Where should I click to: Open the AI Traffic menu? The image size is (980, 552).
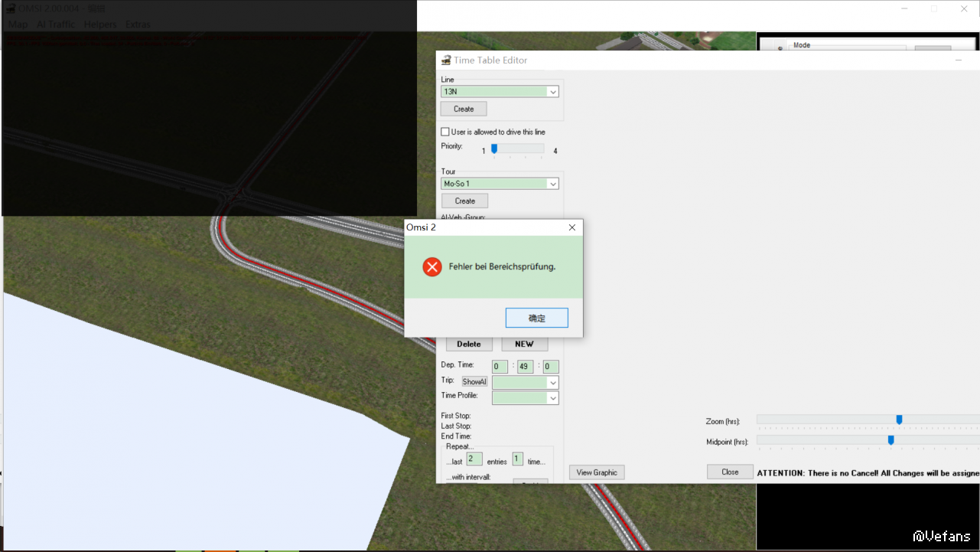(56, 24)
